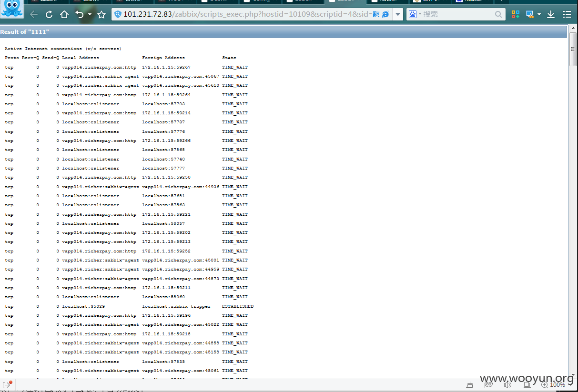Open the QR code icon in address bar
Screen dimensions: 578x392
tap(376, 14)
